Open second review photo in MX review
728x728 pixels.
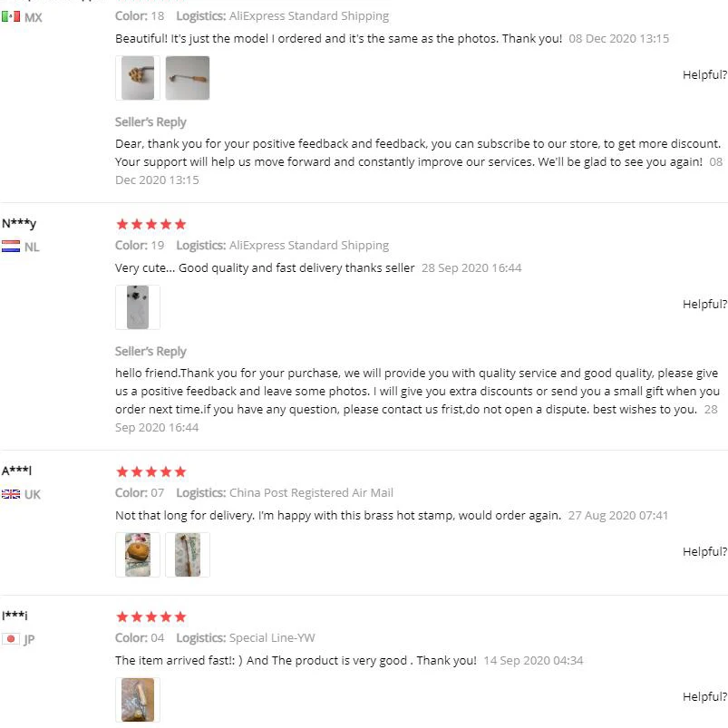tap(188, 78)
